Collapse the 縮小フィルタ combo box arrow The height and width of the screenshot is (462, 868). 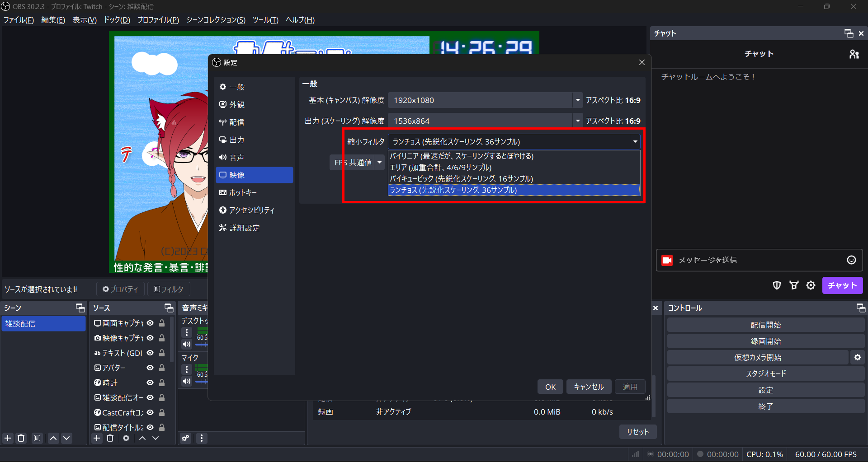(x=635, y=142)
